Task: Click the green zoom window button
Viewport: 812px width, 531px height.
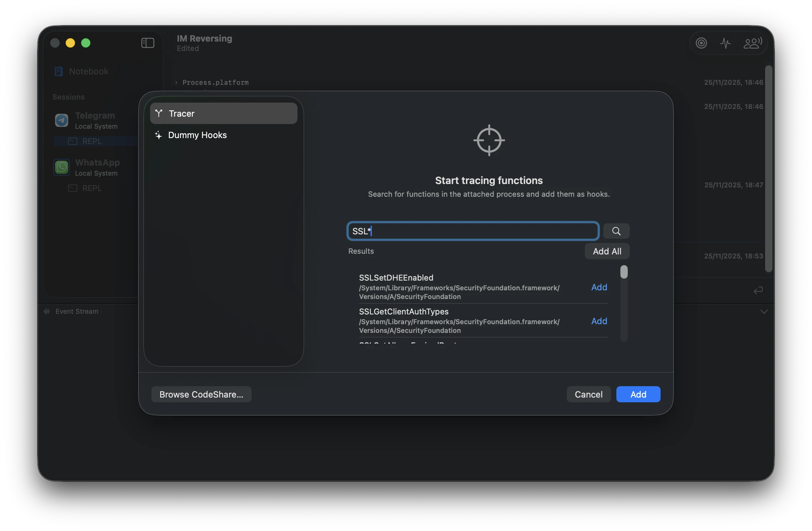Action: [86, 43]
